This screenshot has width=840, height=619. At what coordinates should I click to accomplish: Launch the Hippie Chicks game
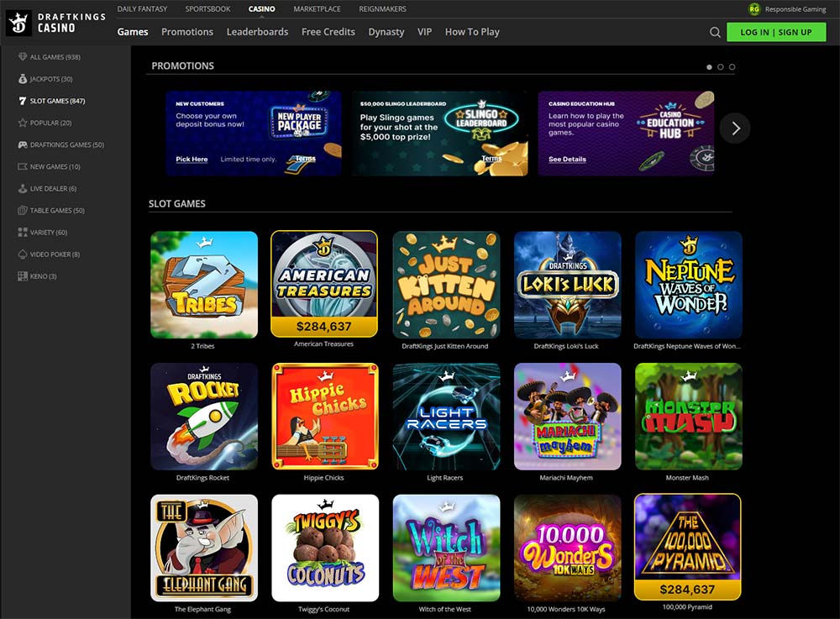point(325,417)
